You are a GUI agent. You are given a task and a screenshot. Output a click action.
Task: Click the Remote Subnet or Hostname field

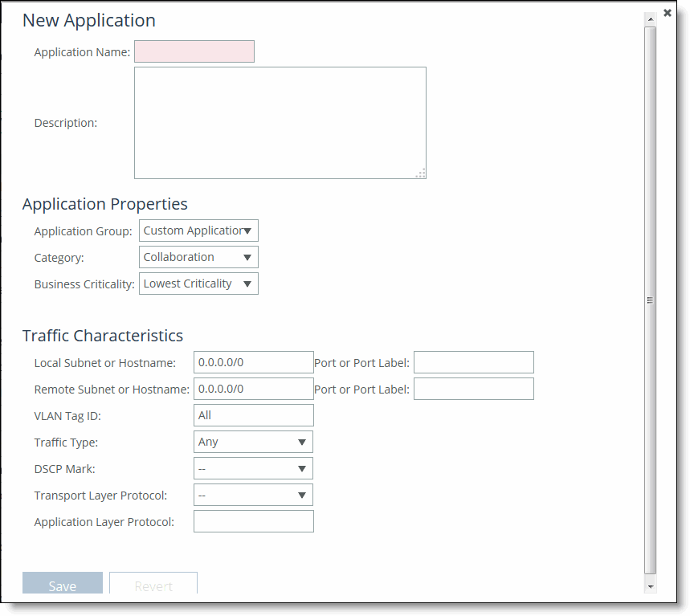[x=253, y=390]
